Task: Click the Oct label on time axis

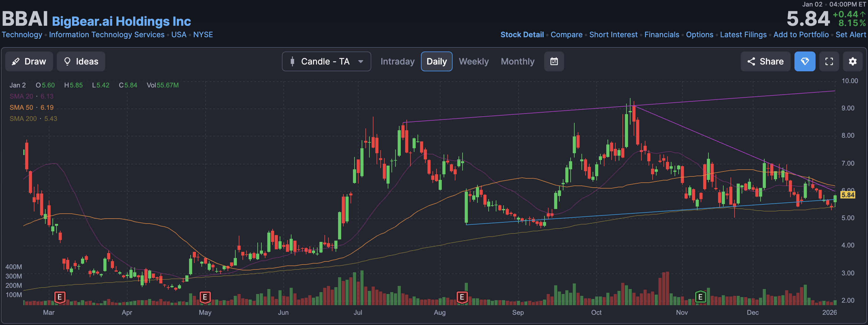Action: coord(596,312)
